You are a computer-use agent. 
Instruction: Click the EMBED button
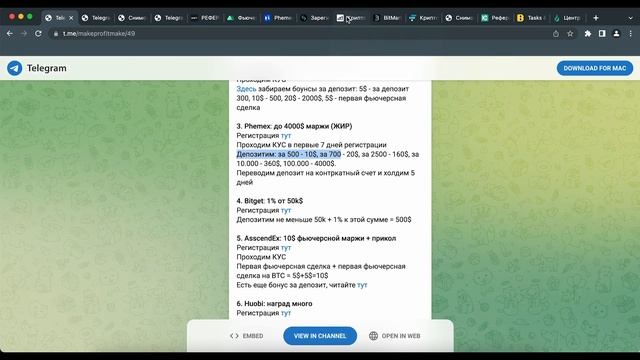pyautogui.click(x=247, y=336)
